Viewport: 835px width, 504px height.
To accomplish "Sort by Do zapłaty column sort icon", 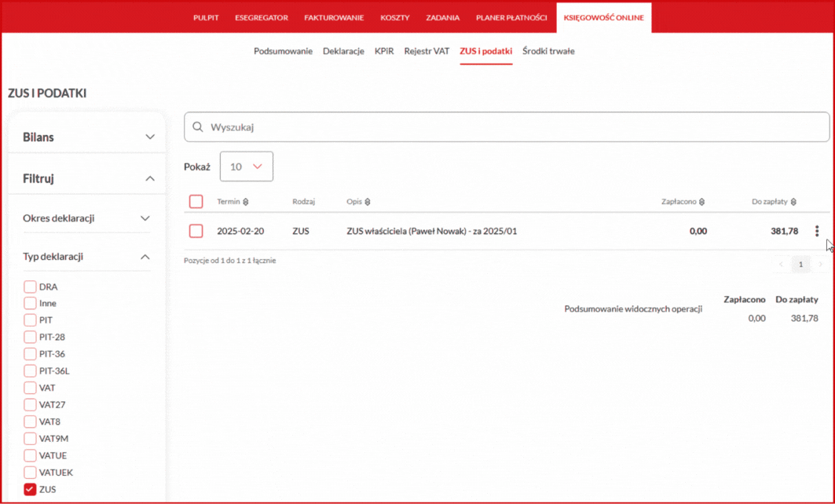I will [793, 202].
